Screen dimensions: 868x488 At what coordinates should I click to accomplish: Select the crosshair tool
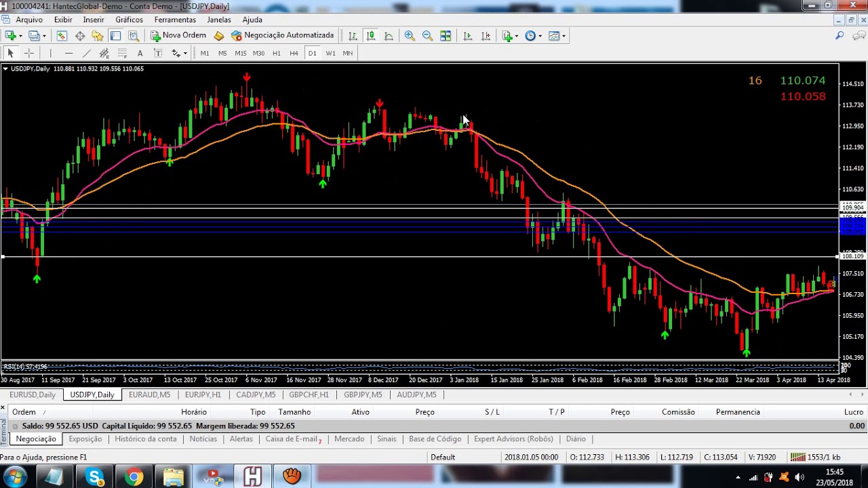[x=28, y=53]
